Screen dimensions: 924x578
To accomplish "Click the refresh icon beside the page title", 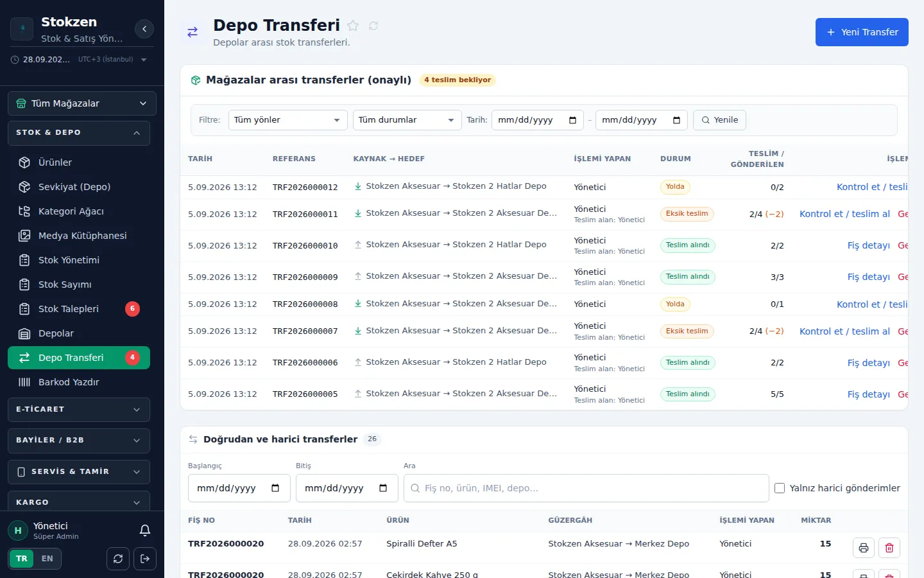I will (x=373, y=26).
